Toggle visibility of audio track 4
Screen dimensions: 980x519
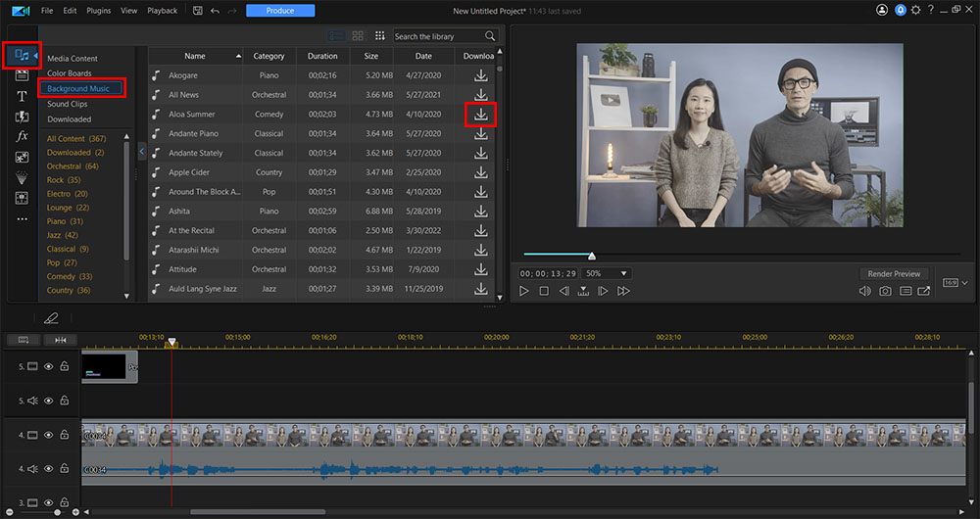(48, 468)
